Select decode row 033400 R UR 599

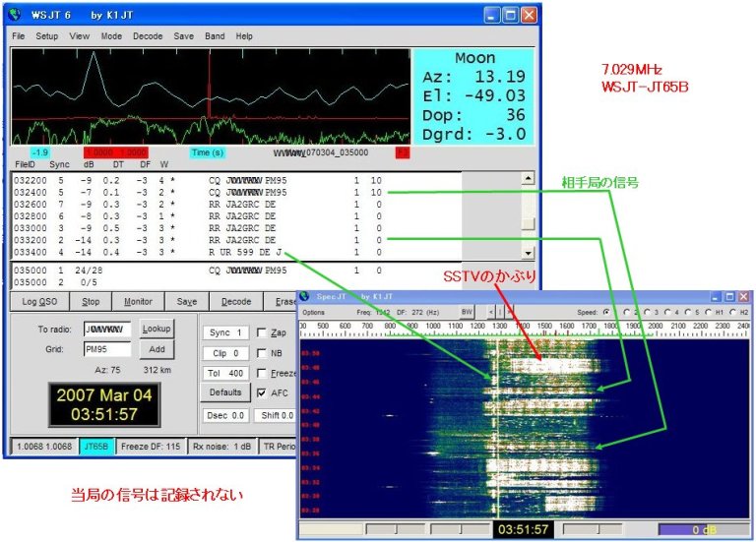[198, 252]
